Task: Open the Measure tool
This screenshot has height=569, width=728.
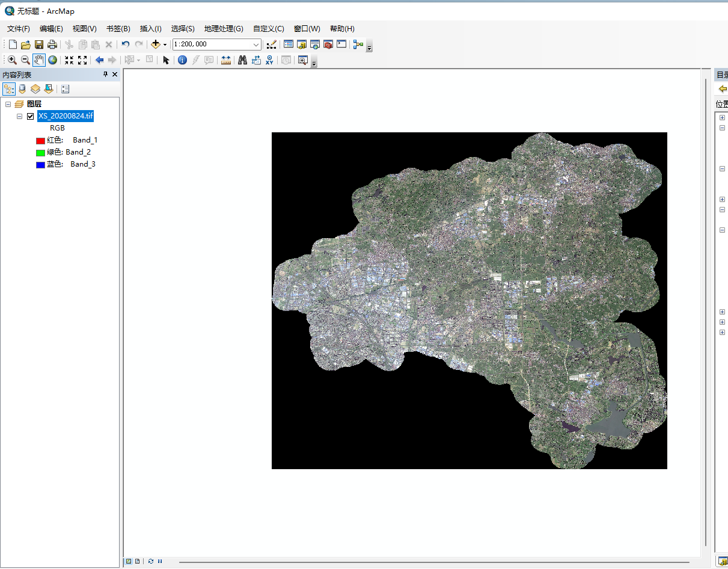Action: pyautogui.click(x=226, y=60)
